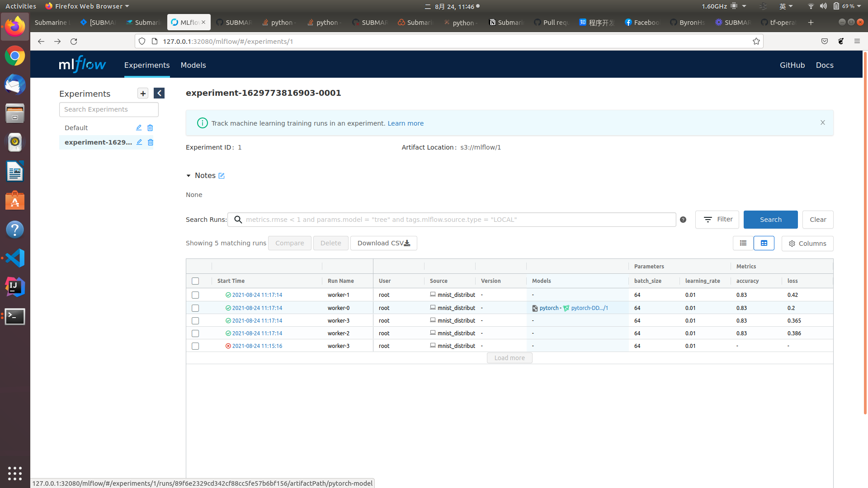Click the Search Experiments input field

tap(108, 109)
